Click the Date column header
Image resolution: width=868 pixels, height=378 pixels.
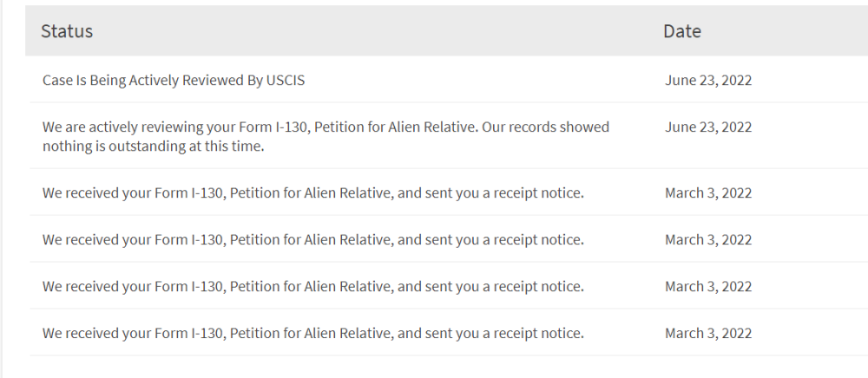coord(682,31)
